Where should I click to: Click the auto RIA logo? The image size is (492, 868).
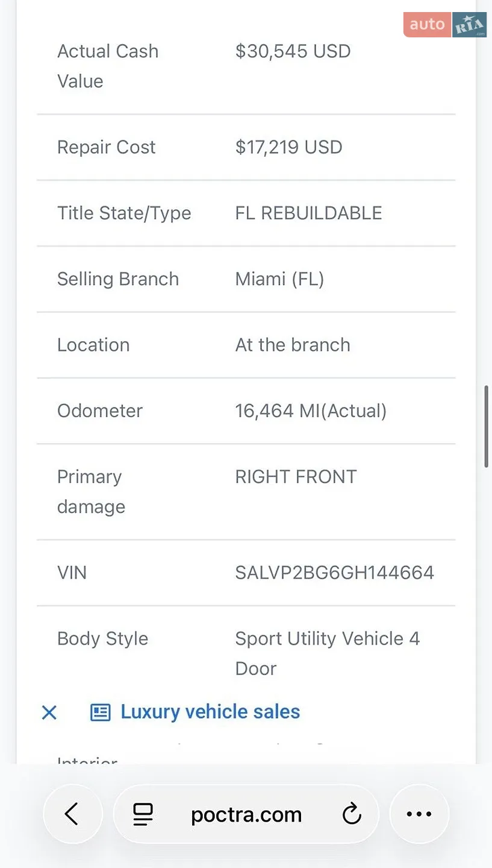click(x=445, y=25)
